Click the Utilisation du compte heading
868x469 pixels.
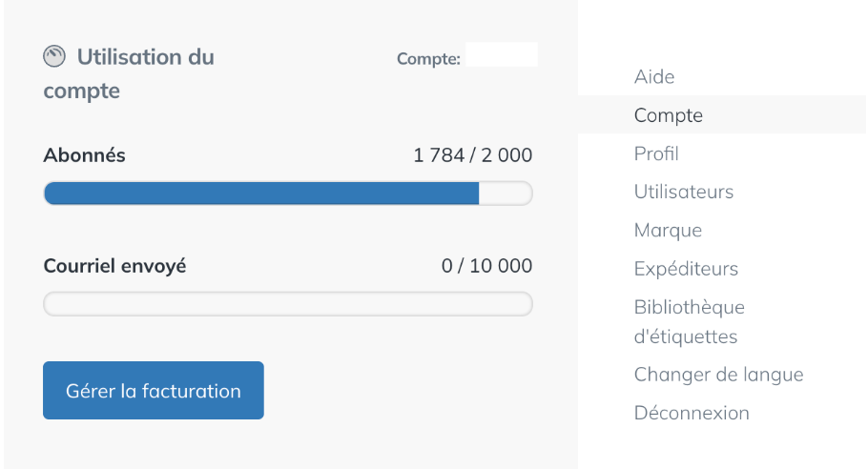[x=129, y=73]
